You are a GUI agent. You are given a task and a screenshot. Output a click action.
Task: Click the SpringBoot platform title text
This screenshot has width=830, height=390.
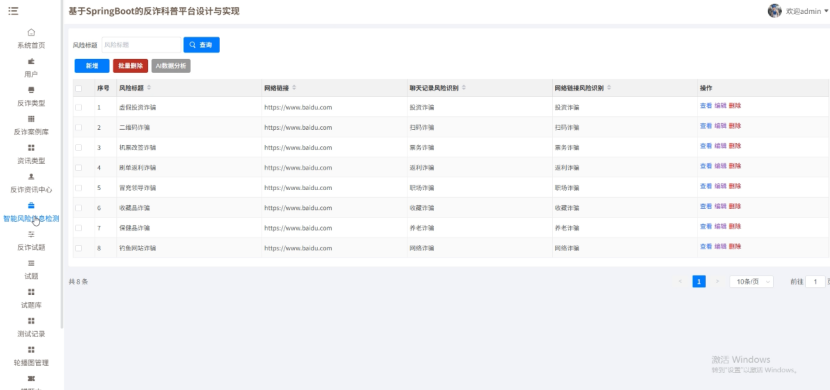pos(154,11)
